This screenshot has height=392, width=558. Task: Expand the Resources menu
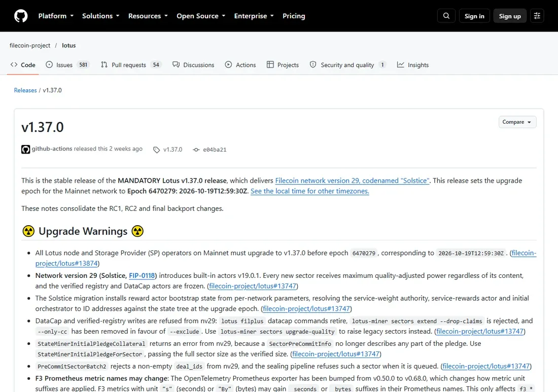148,16
